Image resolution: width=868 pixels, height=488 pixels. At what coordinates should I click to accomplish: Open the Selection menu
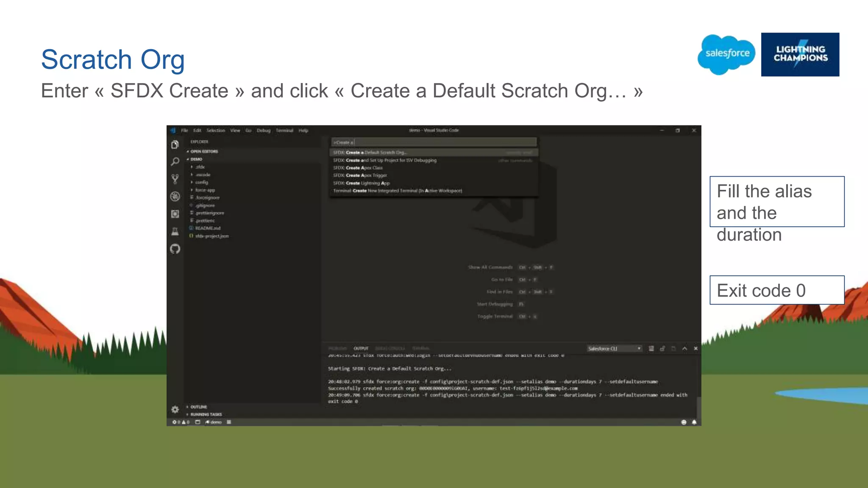[x=216, y=130]
